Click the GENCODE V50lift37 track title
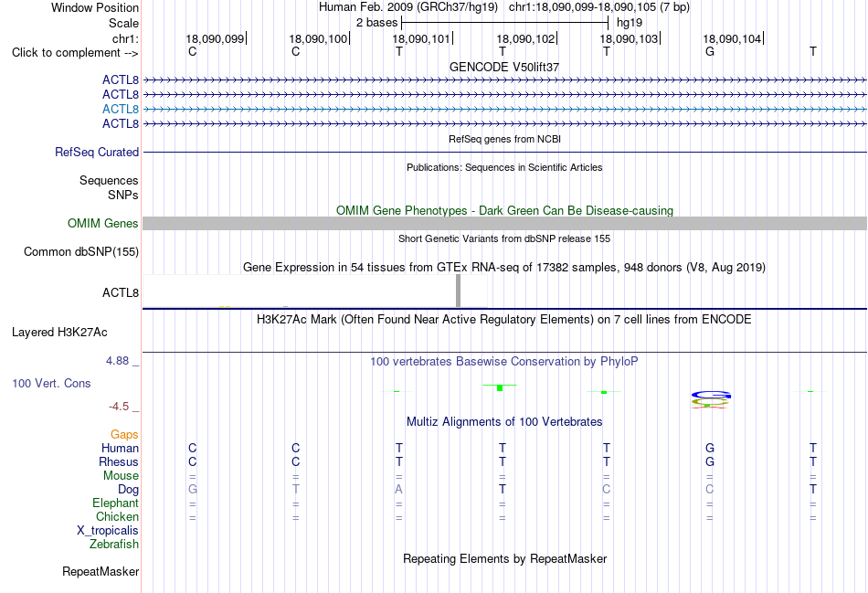The height and width of the screenshot is (593, 868). 504,67
